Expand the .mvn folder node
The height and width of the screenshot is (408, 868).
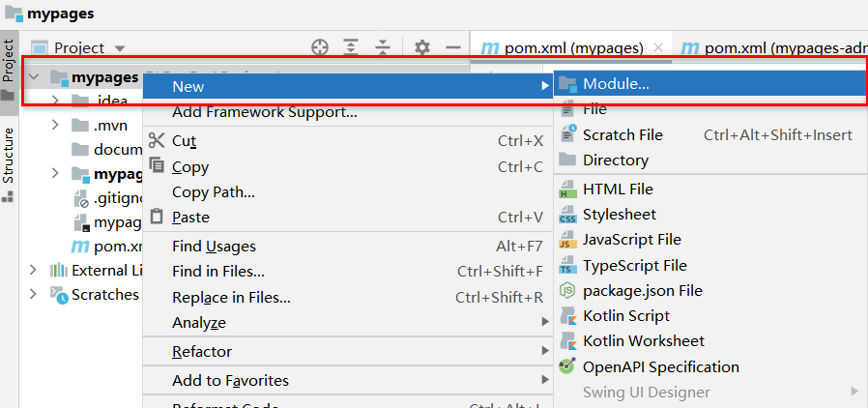55,126
